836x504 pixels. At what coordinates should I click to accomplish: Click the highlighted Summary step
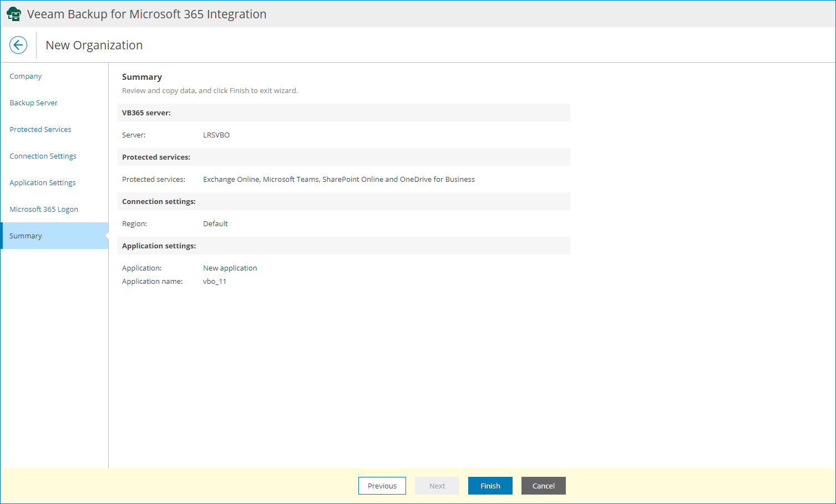(x=26, y=236)
